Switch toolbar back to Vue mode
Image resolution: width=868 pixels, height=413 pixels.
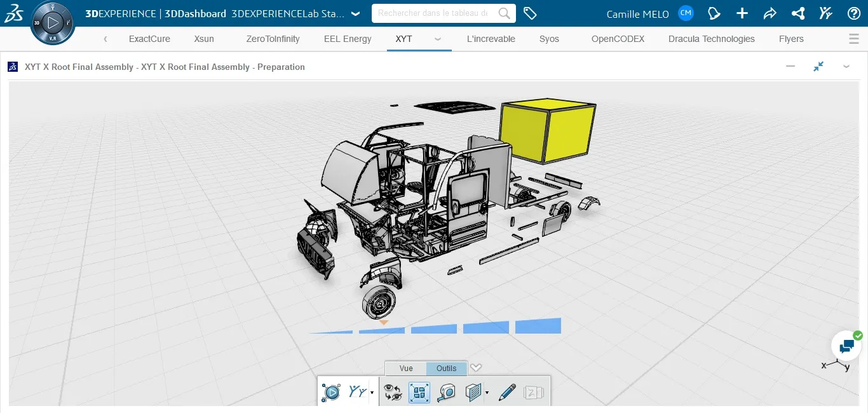(405, 368)
